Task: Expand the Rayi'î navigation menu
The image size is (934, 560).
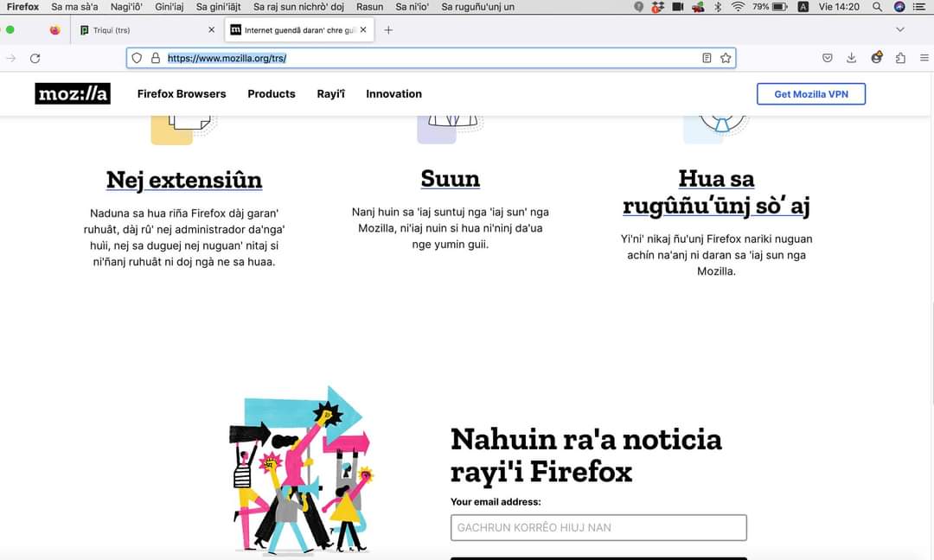Action: pyautogui.click(x=330, y=94)
